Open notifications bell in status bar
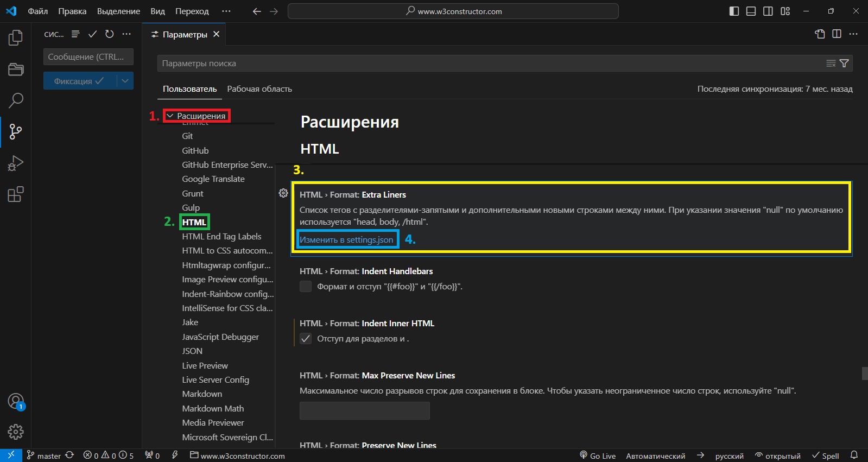 (x=854, y=455)
